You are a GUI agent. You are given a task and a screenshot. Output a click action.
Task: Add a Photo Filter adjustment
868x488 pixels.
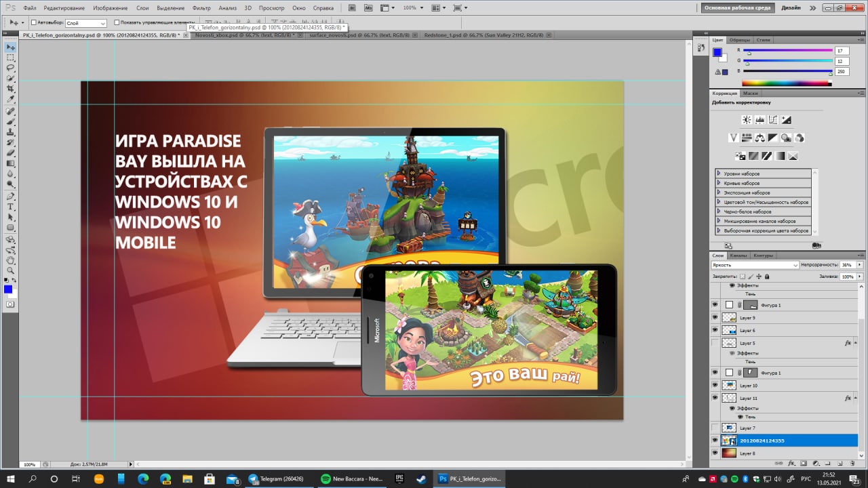786,138
